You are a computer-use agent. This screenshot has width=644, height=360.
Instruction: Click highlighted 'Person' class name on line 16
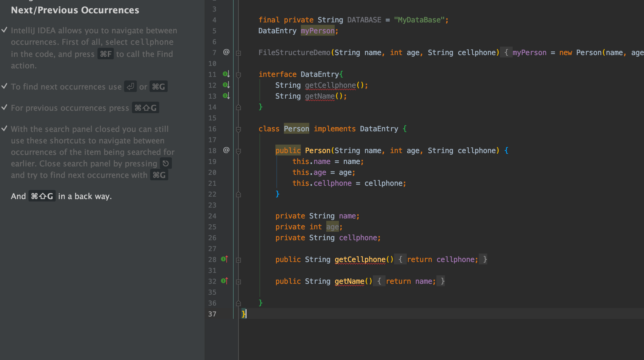297,129
